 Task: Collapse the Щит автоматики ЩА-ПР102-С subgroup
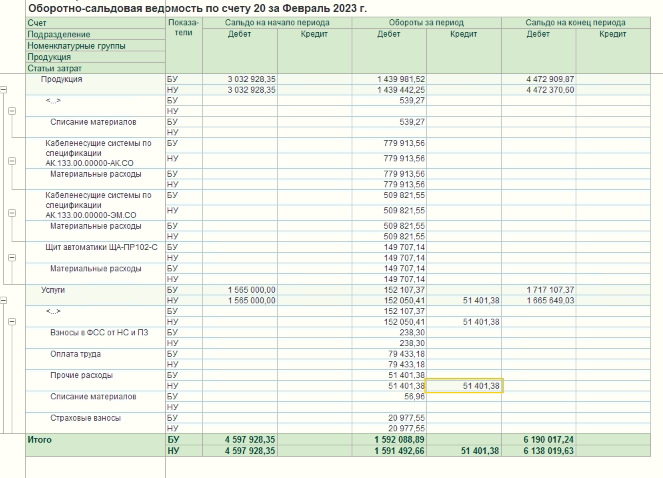click(13, 256)
